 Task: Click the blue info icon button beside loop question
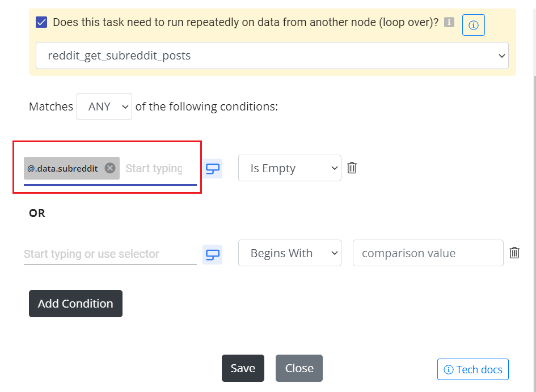click(473, 25)
